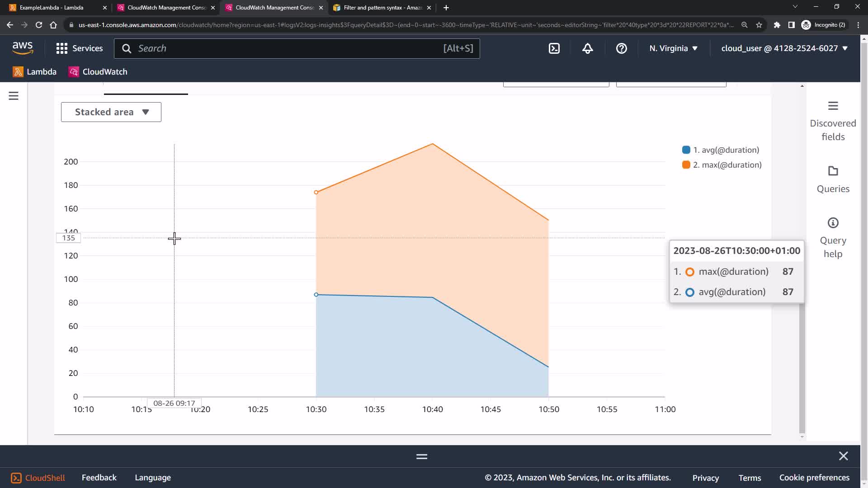Switch to Filter and pattern syntax tab

click(382, 8)
